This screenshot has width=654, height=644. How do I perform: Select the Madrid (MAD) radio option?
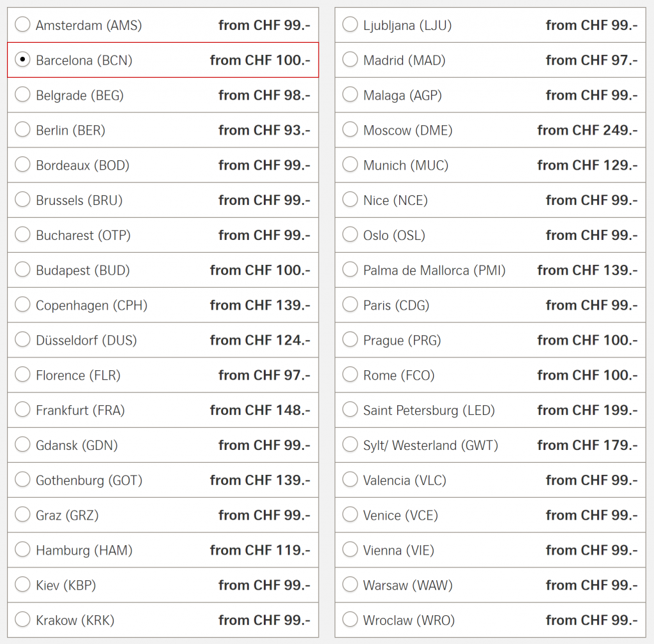click(x=350, y=60)
